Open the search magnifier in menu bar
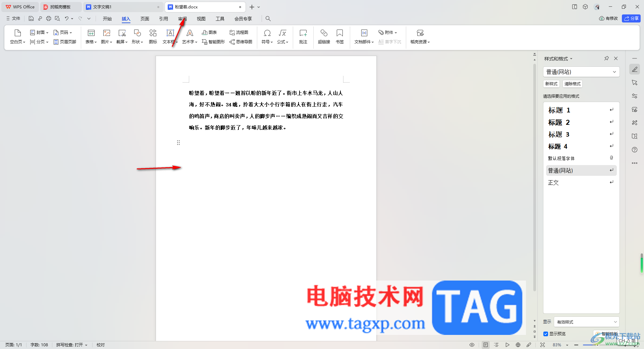 point(268,19)
